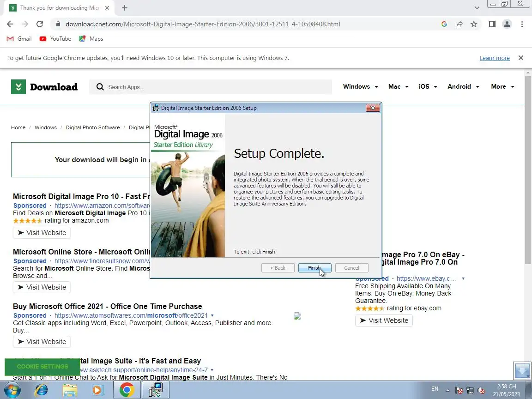The height and width of the screenshot is (399, 532).
Task: Expand the Windows menu dropdown
Action: click(360, 86)
